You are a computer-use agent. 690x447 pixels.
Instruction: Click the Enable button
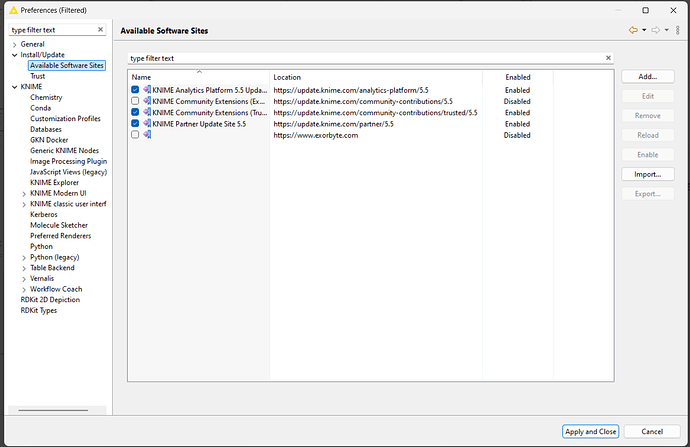(648, 154)
